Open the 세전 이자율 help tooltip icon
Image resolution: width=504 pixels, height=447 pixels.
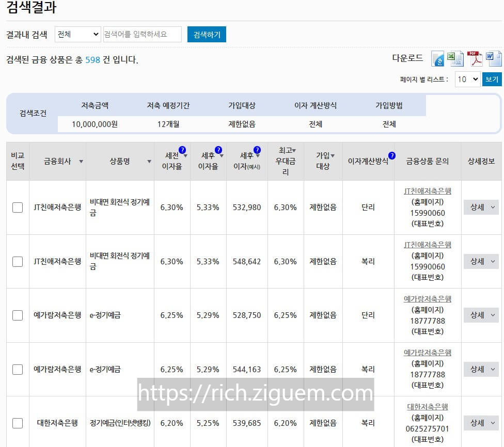point(182,150)
